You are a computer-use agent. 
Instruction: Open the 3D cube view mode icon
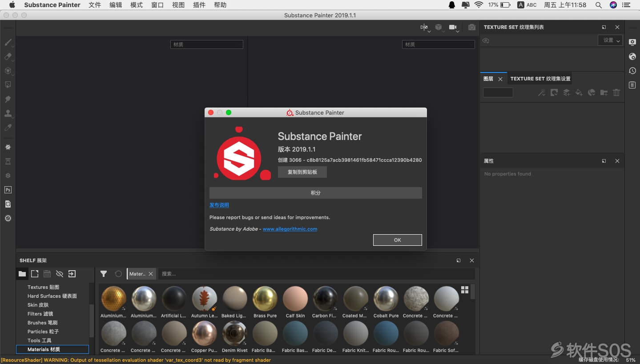pos(439,27)
